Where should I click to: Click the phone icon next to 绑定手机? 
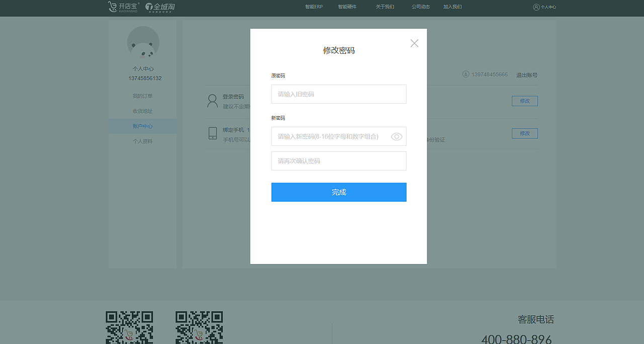(212, 133)
